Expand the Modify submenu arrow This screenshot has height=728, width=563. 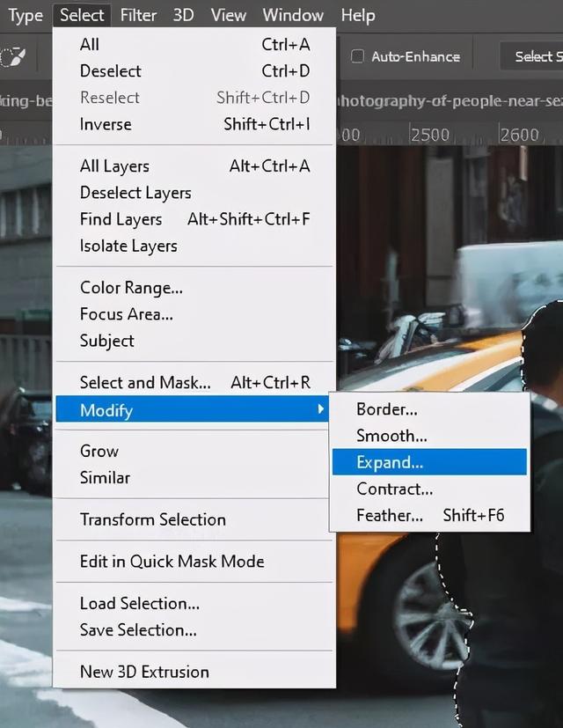[x=320, y=408]
